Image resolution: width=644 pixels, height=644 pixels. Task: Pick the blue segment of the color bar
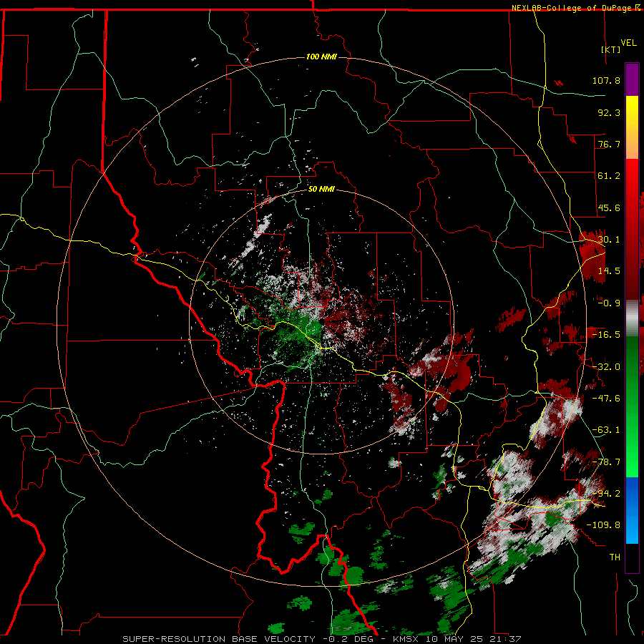click(632, 510)
